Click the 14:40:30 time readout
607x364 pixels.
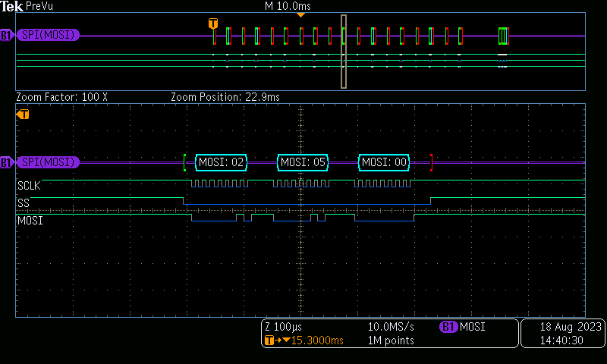(x=561, y=340)
